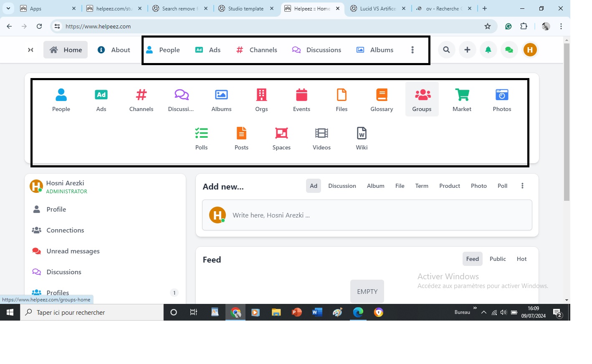The image size is (592, 364).
Task: Select the Discussion tab in Add new
Action: click(342, 186)
